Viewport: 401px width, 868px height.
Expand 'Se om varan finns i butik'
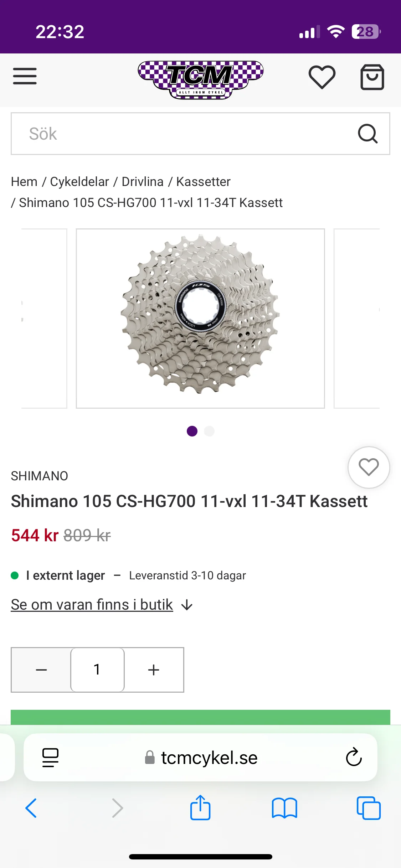coord(102,605)
